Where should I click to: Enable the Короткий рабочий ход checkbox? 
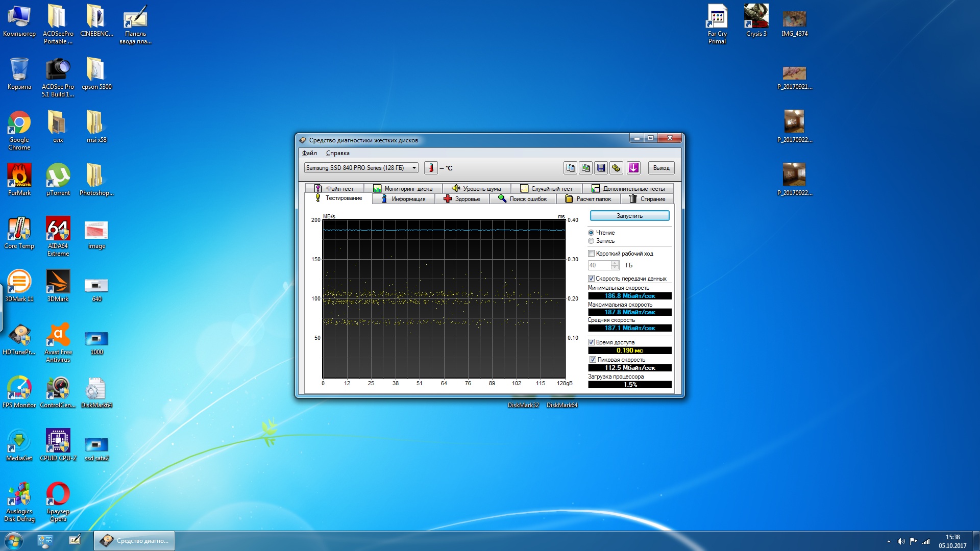tap(591, 254)
